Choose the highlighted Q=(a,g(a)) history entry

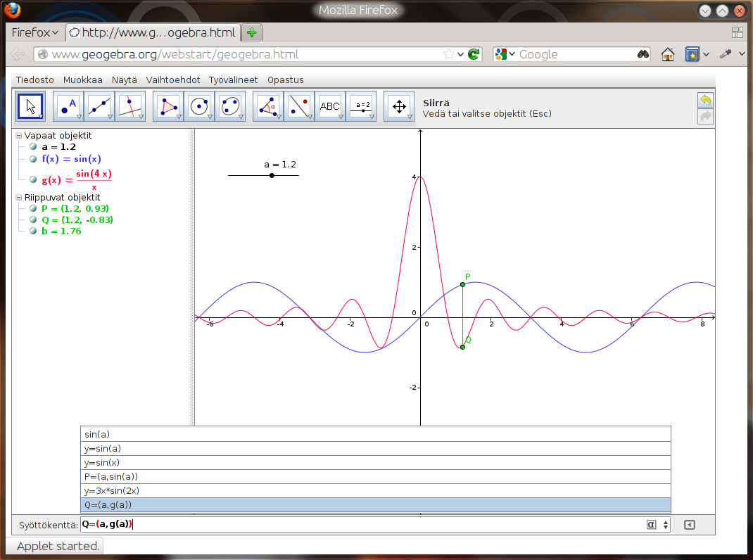376,504
